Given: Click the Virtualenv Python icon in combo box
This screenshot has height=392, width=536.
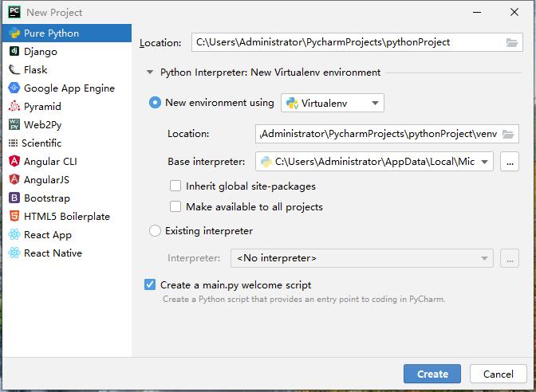Looking at the screenshot, I should (x=292, y=103).
